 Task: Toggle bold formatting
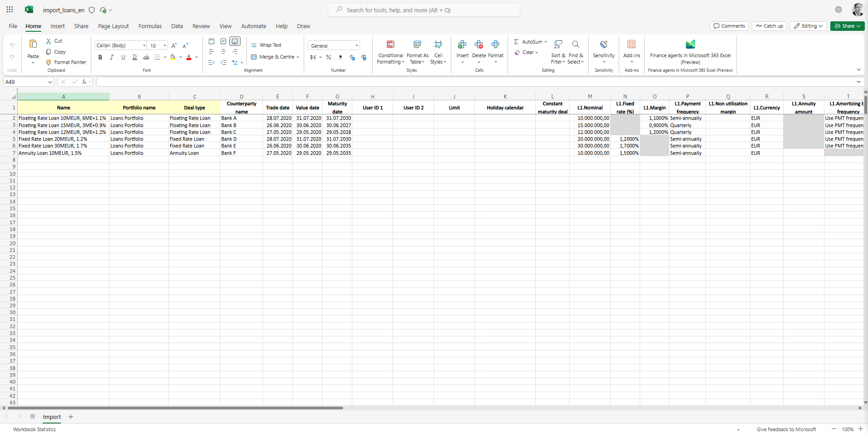pyautogui.click(x=100, y=58)
